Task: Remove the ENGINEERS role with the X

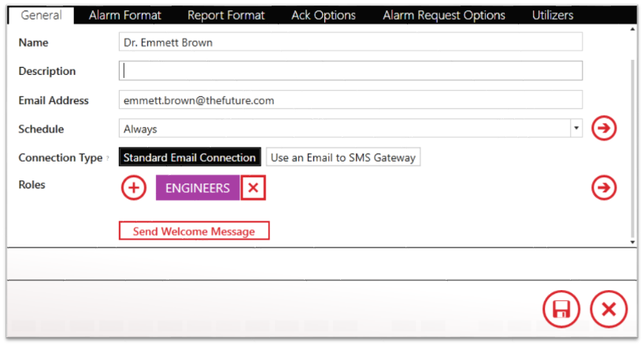Action: 253,188
